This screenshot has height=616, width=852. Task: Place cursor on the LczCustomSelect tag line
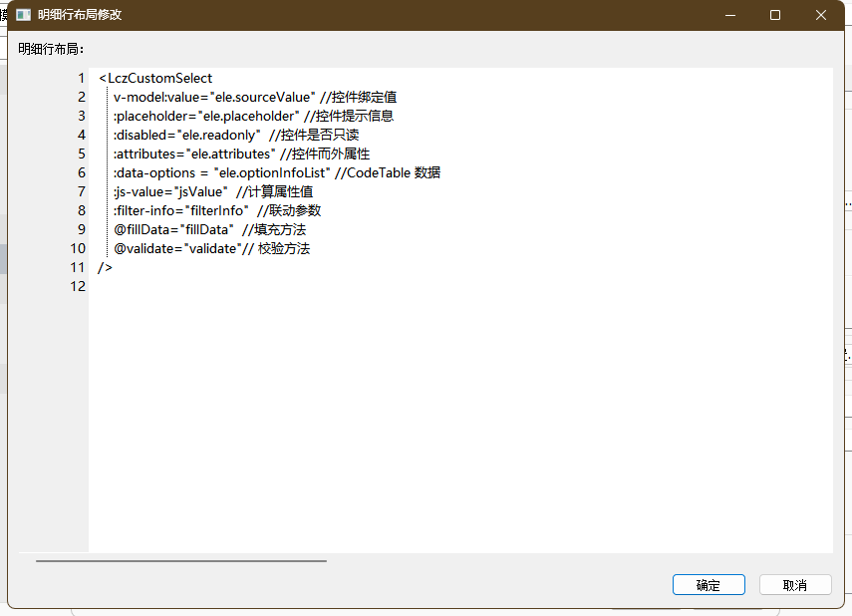click(x=155, y=79)
